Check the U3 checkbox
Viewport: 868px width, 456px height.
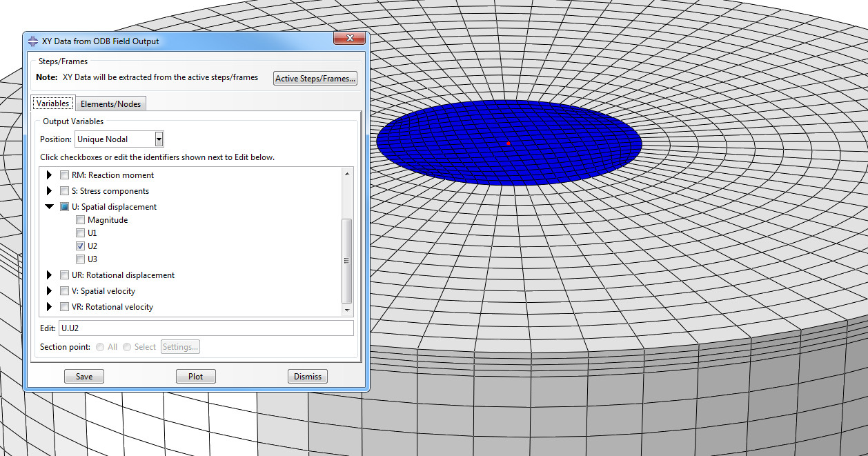[x=81, y=259]
